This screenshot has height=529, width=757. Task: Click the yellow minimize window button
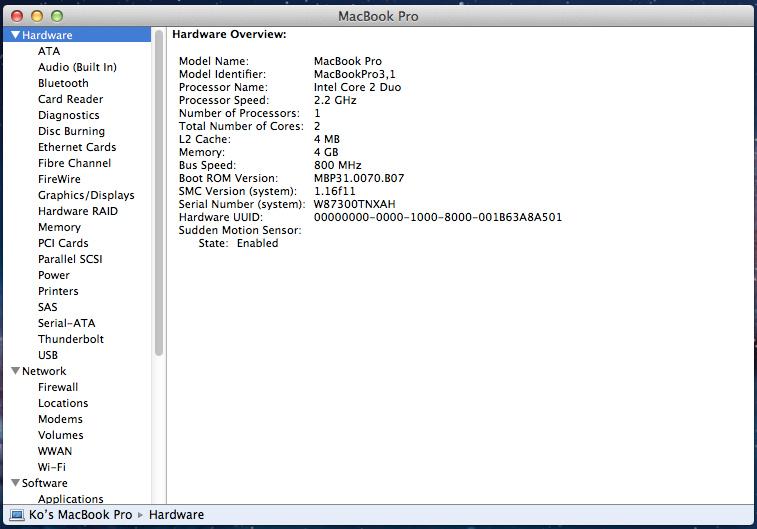click(x=37, y=16)
